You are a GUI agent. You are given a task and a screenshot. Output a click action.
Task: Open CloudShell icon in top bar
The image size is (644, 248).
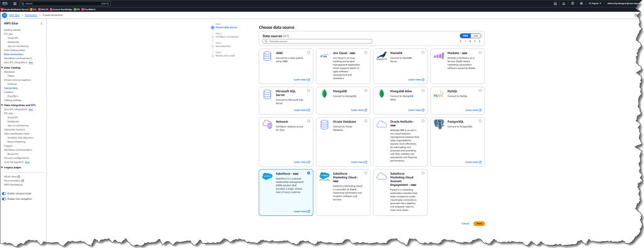[x=555, y=3]
